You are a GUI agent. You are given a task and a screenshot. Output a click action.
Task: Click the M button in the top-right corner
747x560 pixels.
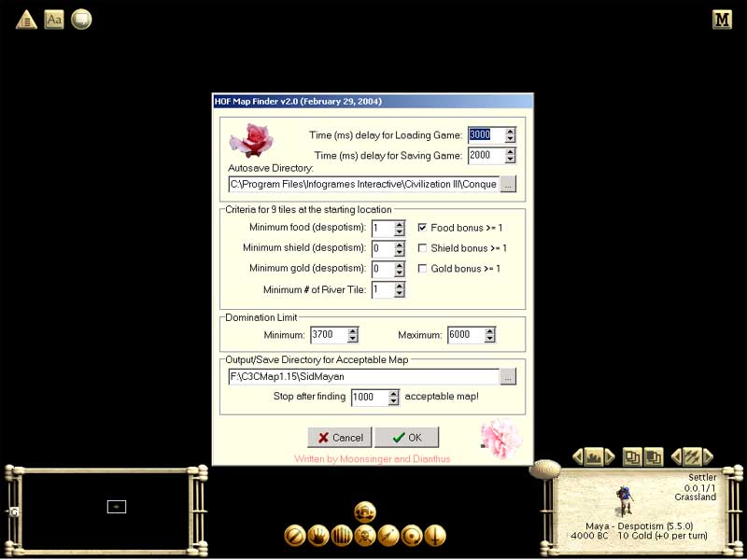pyautogui.click(x=722, y=20)
